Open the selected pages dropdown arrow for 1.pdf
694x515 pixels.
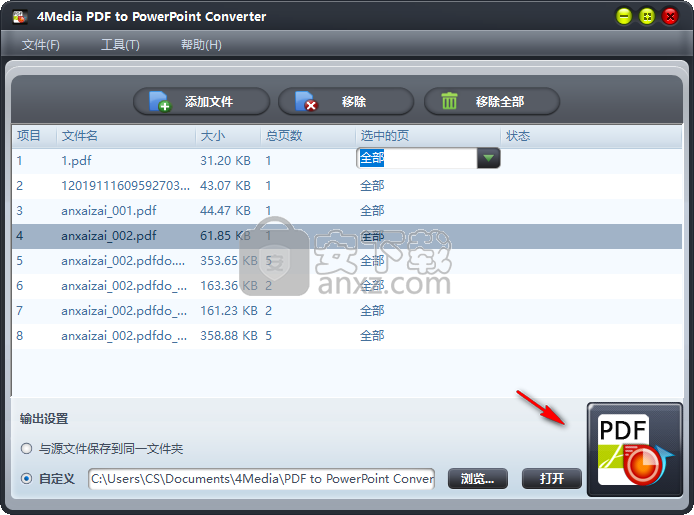point(489,158)
